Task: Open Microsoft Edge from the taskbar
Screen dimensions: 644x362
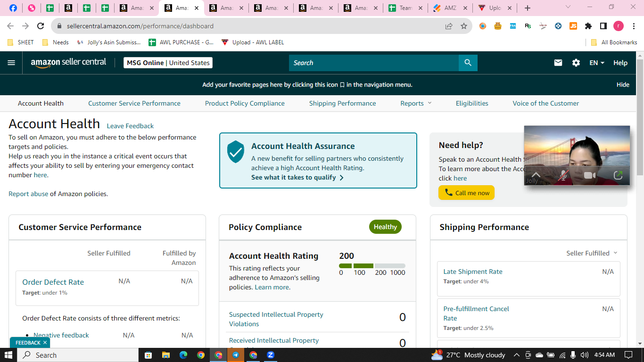Action: click(183, 355)
